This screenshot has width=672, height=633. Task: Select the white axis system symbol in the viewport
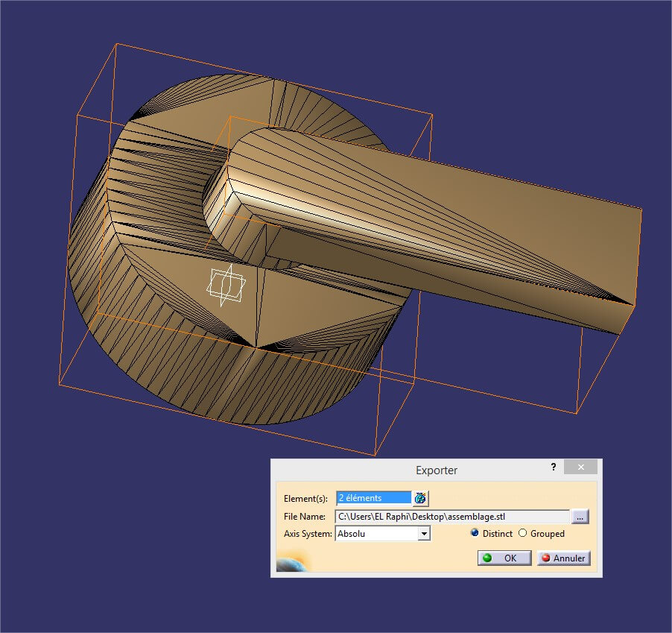(x=226, y=283)
